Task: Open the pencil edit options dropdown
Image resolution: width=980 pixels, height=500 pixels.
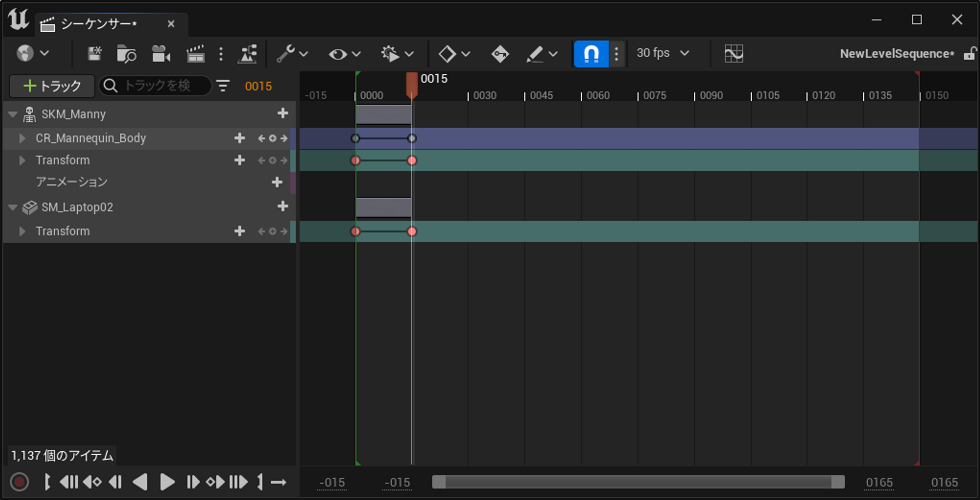Action: coord(541,53)
